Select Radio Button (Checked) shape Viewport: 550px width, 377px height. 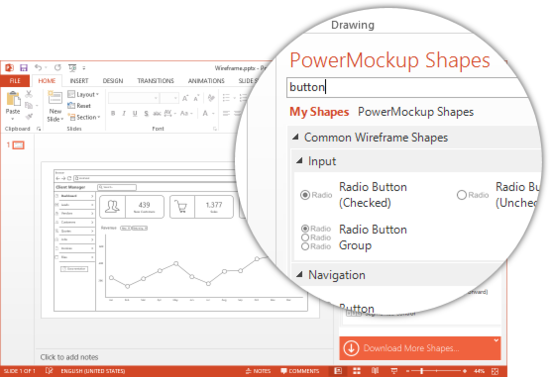coord(354,195)
